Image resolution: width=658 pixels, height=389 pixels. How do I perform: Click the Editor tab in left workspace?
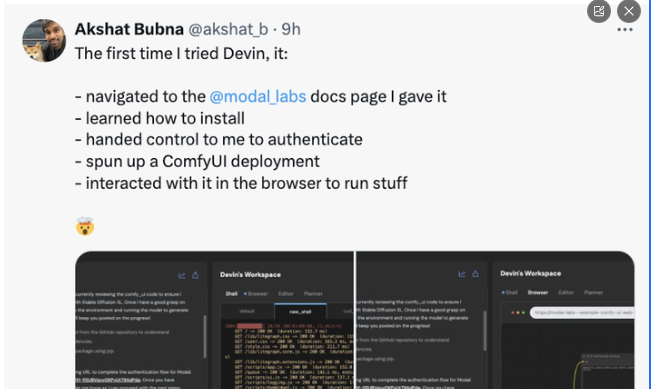pyautogui.click(x=286, y=294)
